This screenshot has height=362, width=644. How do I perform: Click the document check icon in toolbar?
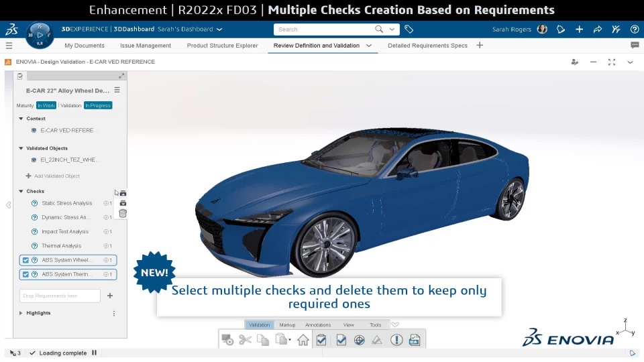click(341, 340)
